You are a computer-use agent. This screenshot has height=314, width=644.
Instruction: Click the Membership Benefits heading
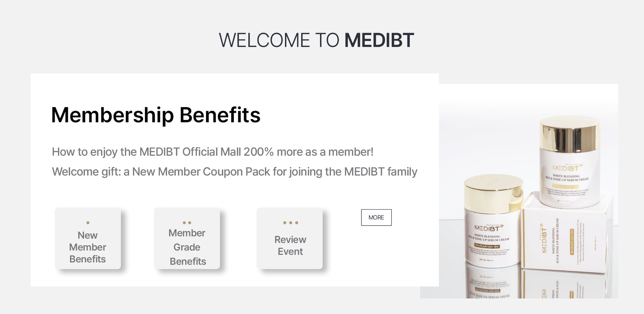click(x=156, y=115)
